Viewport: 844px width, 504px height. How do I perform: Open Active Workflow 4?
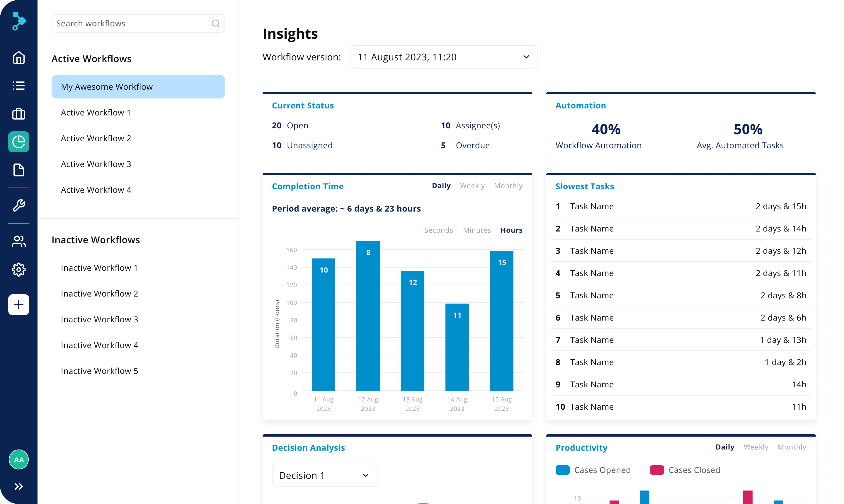(96, 190)
